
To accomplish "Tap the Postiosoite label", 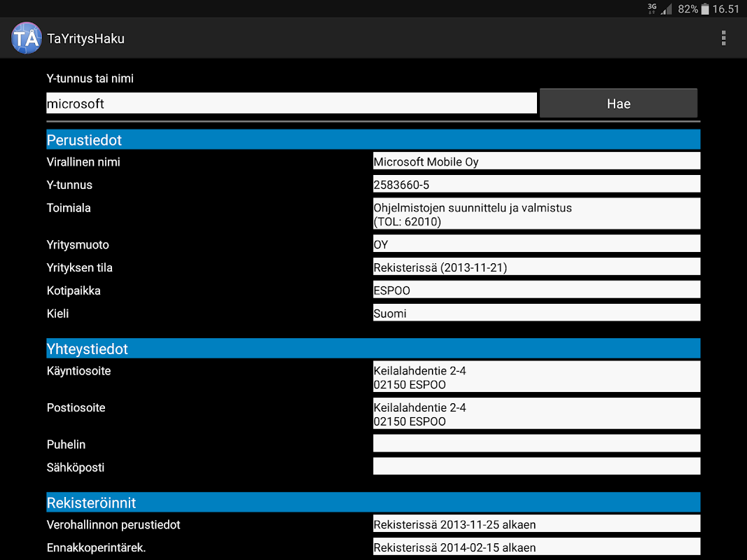I will tap(76, 407).
